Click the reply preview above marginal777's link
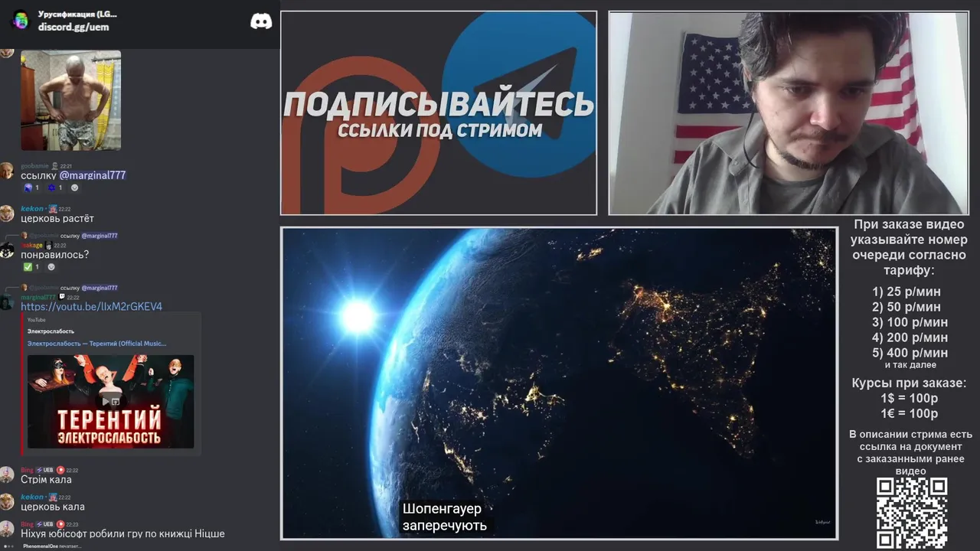The width and height of the screenshot is (980, 551). (69, 288)
